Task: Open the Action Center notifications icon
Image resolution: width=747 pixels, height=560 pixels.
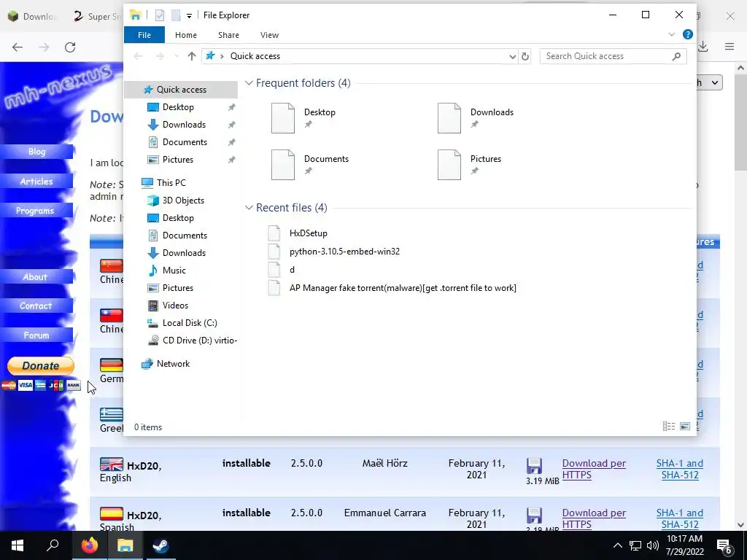Action: [724, 545]
